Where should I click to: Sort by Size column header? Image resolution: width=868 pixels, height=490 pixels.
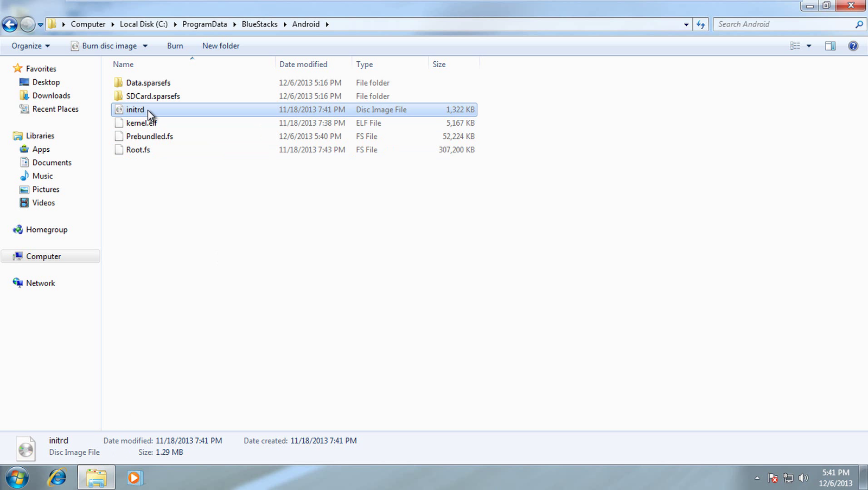point(454,65)
